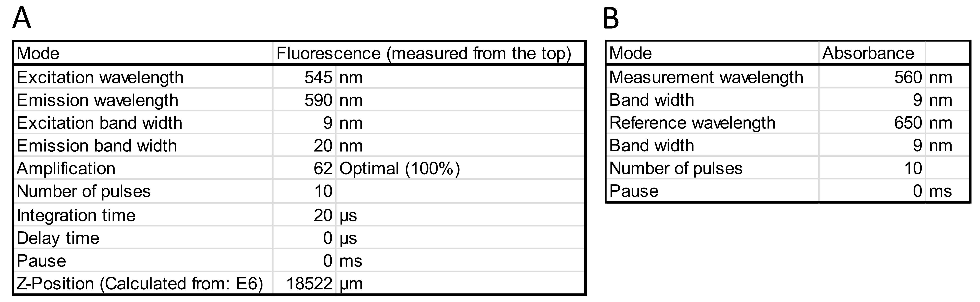Screen dimensions: 980x302
Task: Select the Absorbance mode cell in table B
Action: (x=872, y=53)
